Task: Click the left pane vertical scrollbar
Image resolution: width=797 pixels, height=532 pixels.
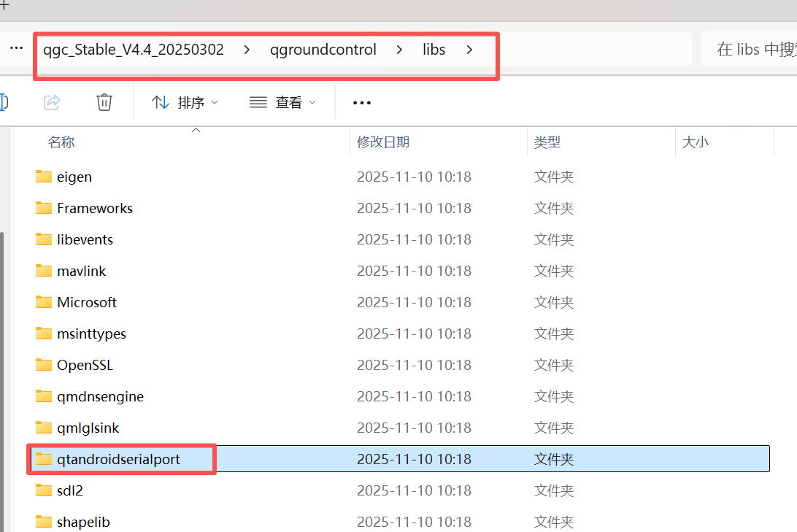Action: (x=2, y=381)
